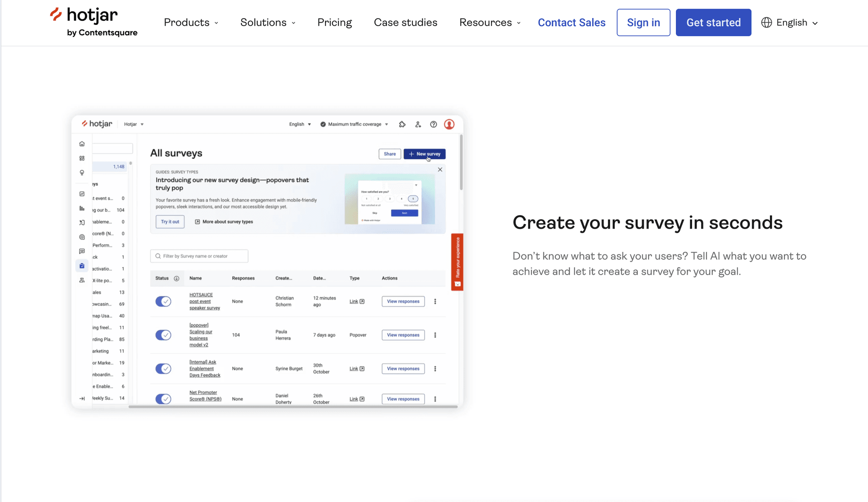
Task: Open Scaling our business model v2 survey
Action: click(x=201, y=335)
